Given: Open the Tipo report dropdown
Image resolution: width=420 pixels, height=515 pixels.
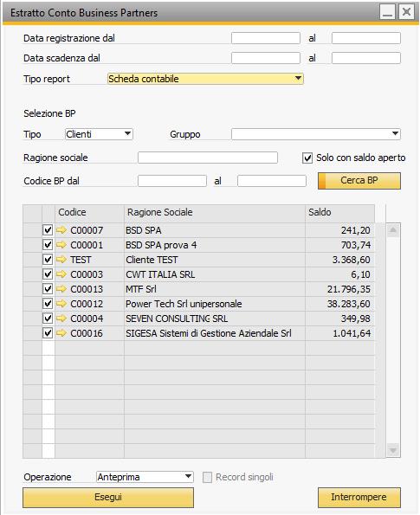Looking at the screenshot, I should coord(205,79).
